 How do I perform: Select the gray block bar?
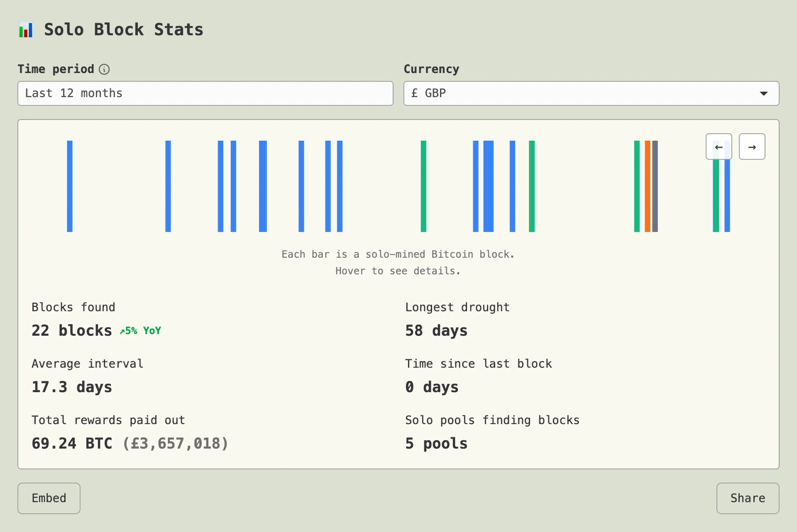[x=655, y=186]
